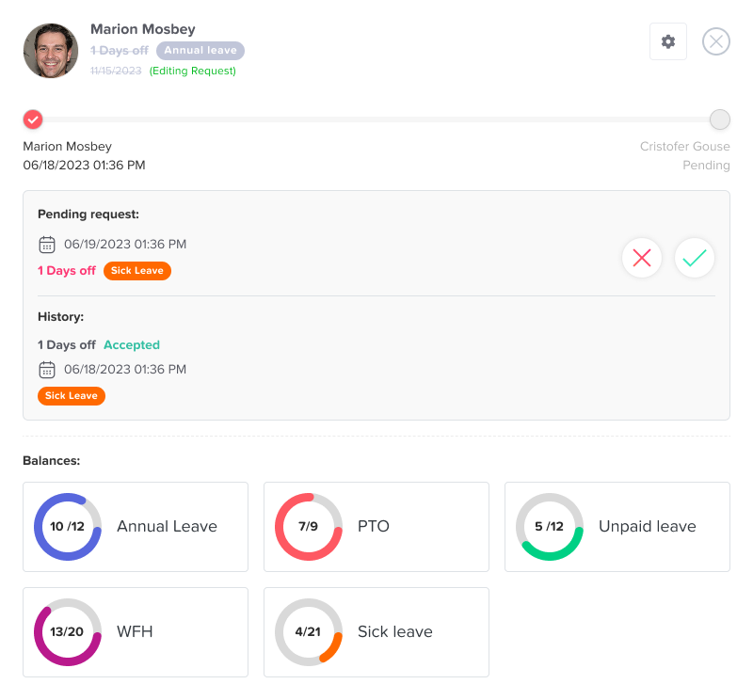753x700 pixels.
Task: Click the Sick Leave tag under History
Action: click(x=72, y=396)
